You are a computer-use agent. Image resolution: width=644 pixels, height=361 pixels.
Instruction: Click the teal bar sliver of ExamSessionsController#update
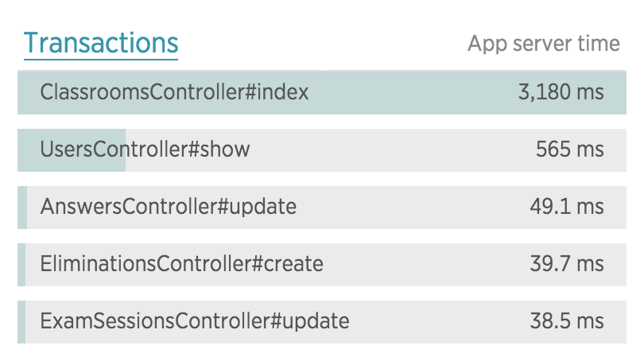(21, 322)
